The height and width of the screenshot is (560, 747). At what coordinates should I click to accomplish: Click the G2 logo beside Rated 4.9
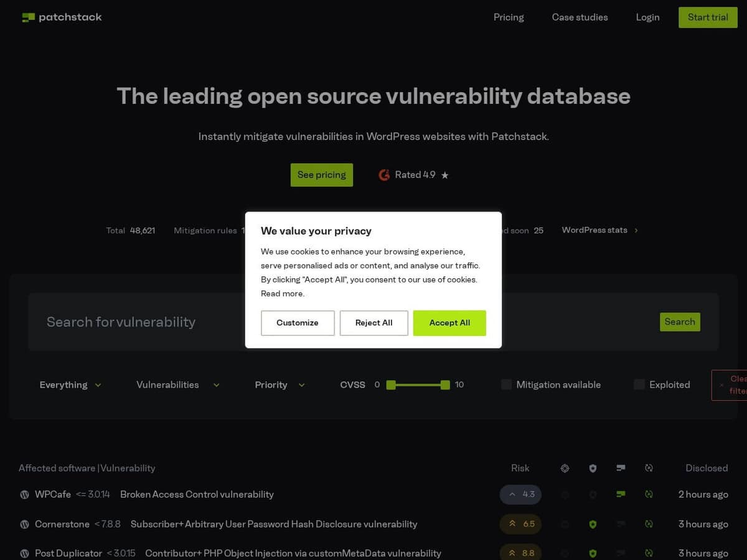[x=384, y=175]
